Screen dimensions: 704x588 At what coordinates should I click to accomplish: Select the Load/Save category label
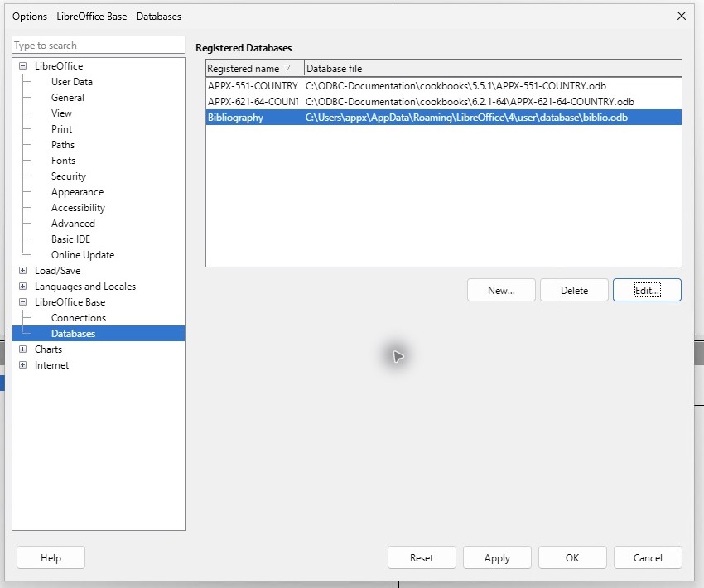pyautogui.click(x=57, y=271)
